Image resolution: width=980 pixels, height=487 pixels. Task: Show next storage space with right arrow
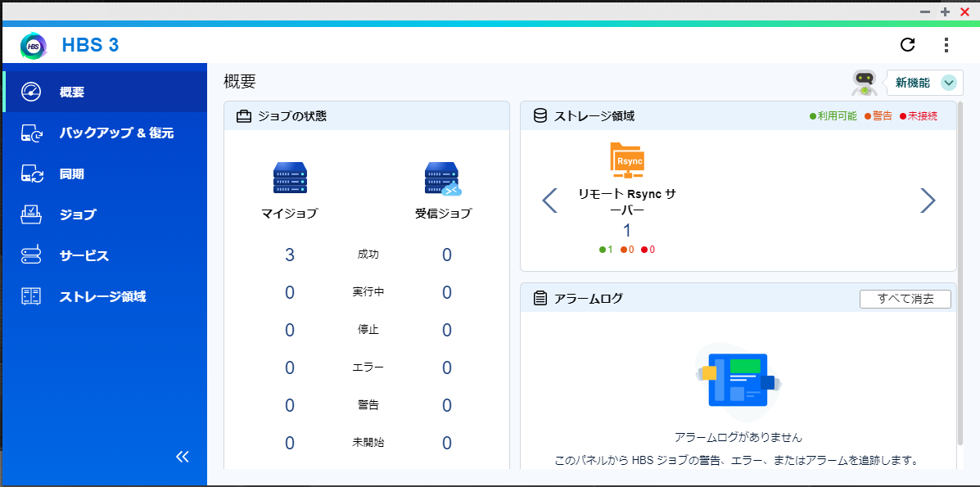928,201
